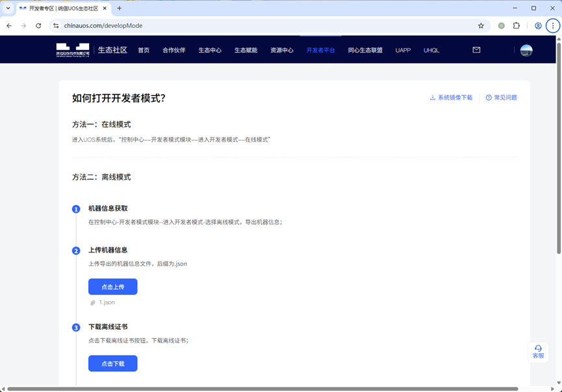Click the browser address bar

195,25
